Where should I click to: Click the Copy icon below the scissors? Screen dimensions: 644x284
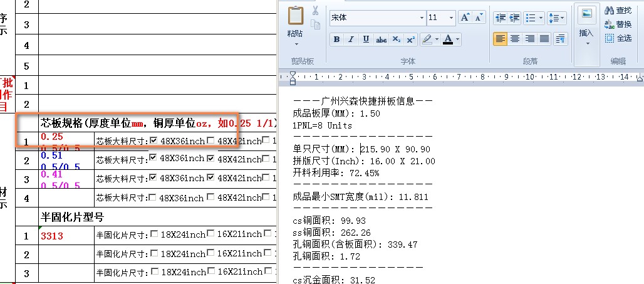(x=316, y=24)
